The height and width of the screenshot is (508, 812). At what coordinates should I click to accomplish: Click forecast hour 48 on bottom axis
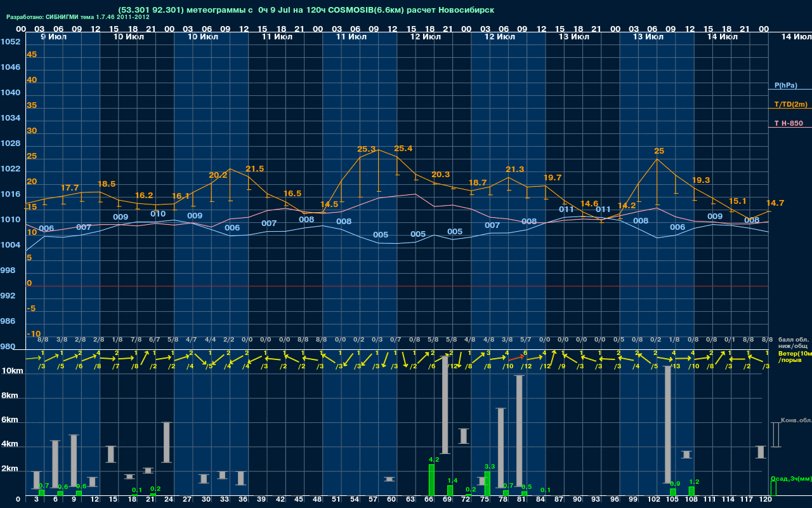[317, 500]
